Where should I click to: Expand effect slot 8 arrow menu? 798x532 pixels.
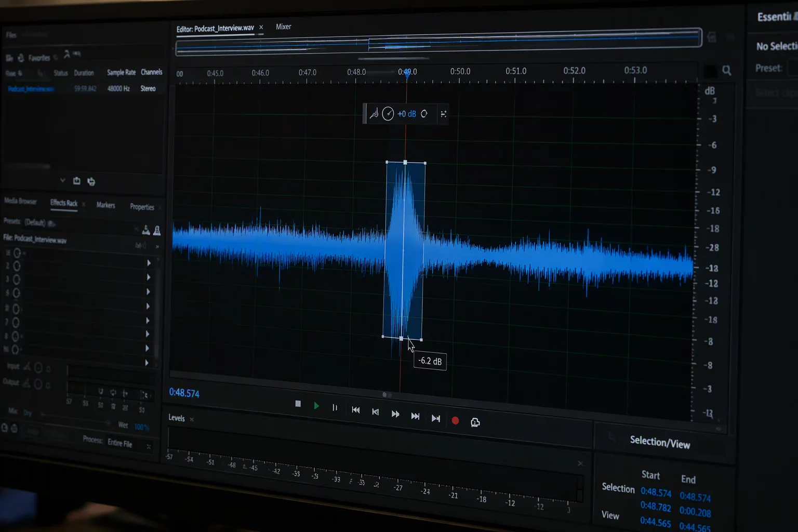[148, 348]
